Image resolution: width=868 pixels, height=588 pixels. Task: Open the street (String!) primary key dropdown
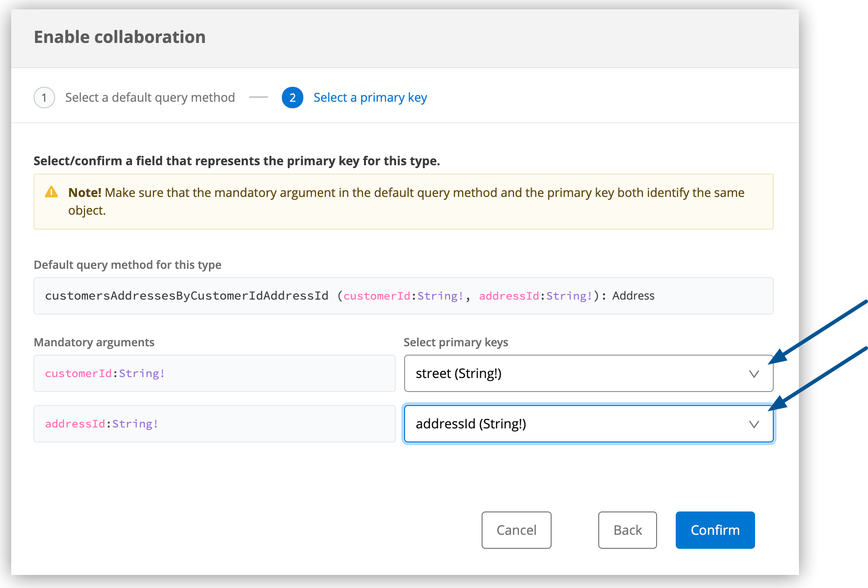coord(579,374)
